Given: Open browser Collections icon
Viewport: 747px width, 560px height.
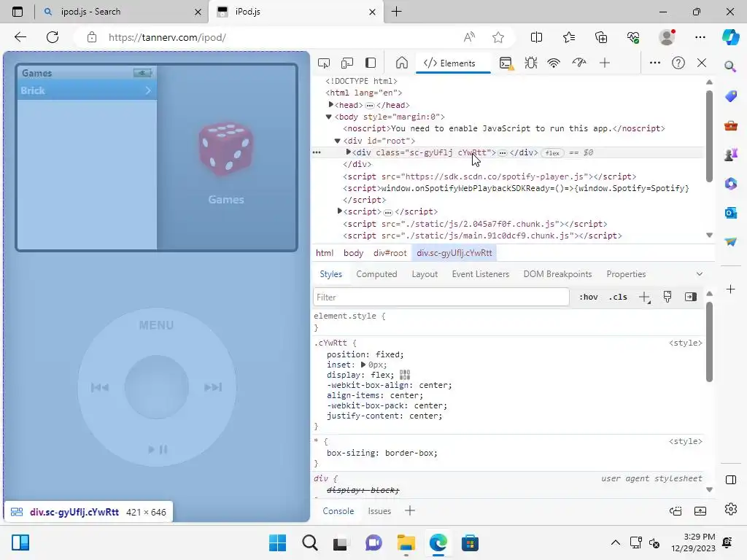Looking at the screenshot, I should tap(601, 37).
